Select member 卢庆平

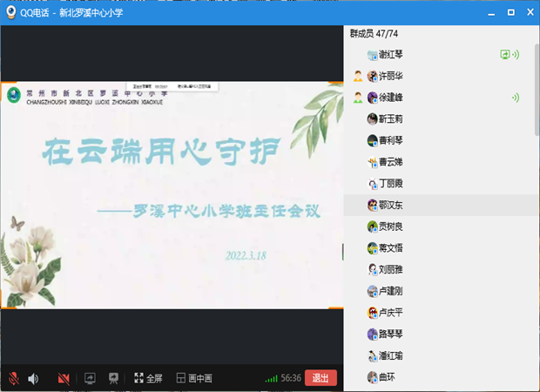click(x=441, y=313)
